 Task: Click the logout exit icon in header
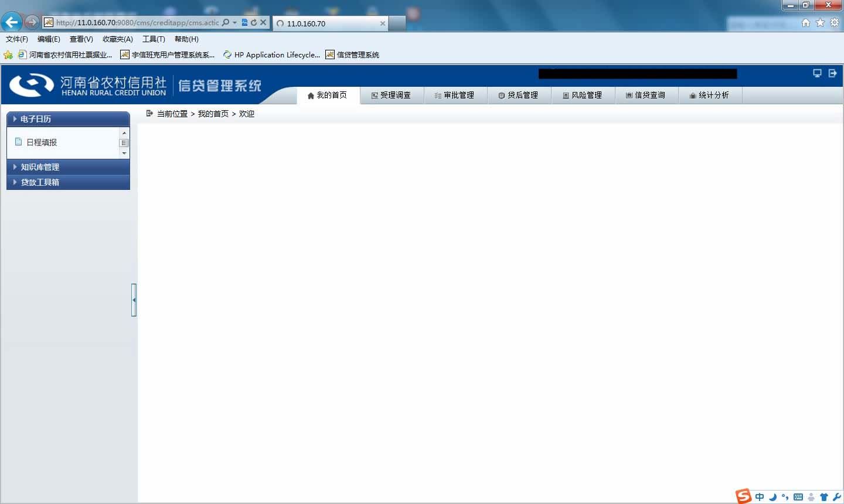[832, 73]
